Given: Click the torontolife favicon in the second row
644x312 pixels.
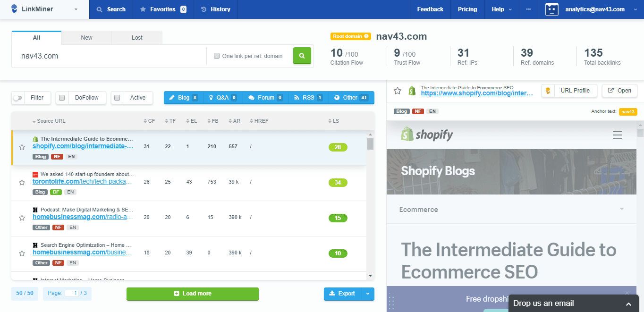Looking at the screenshot, I should pos(35,175).
